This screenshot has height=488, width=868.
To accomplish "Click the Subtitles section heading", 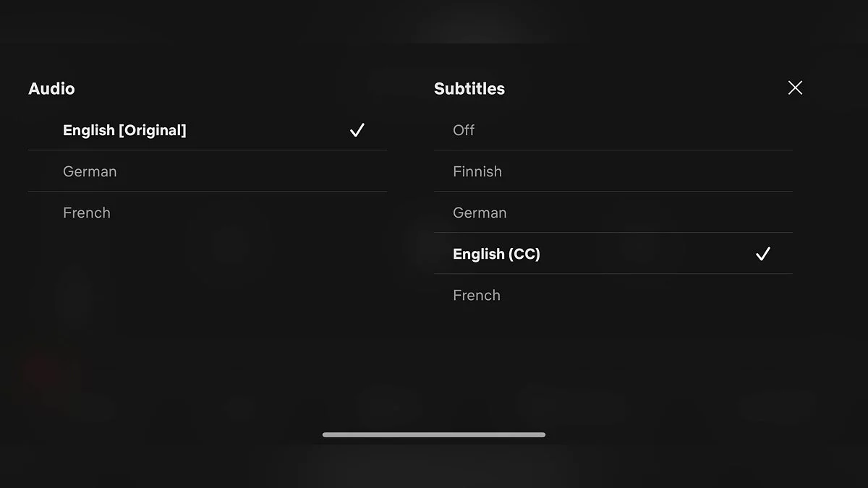I will 469,88.
